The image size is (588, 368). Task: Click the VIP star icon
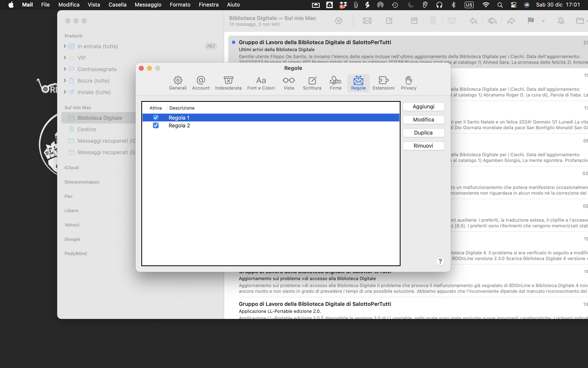tap(71, 58)
